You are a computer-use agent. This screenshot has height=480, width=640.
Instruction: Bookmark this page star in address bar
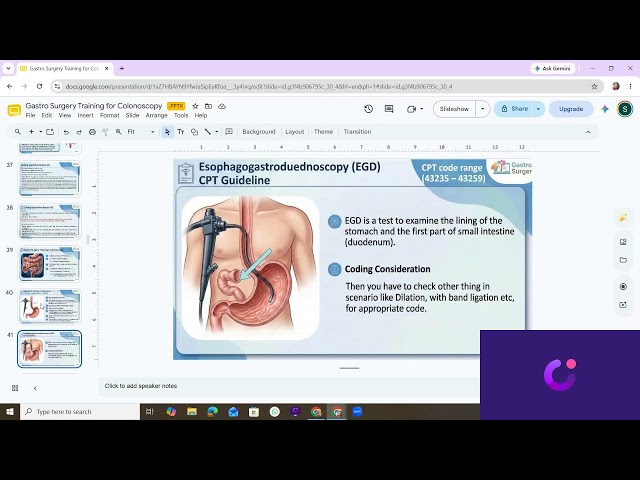(x=594, y=87)
